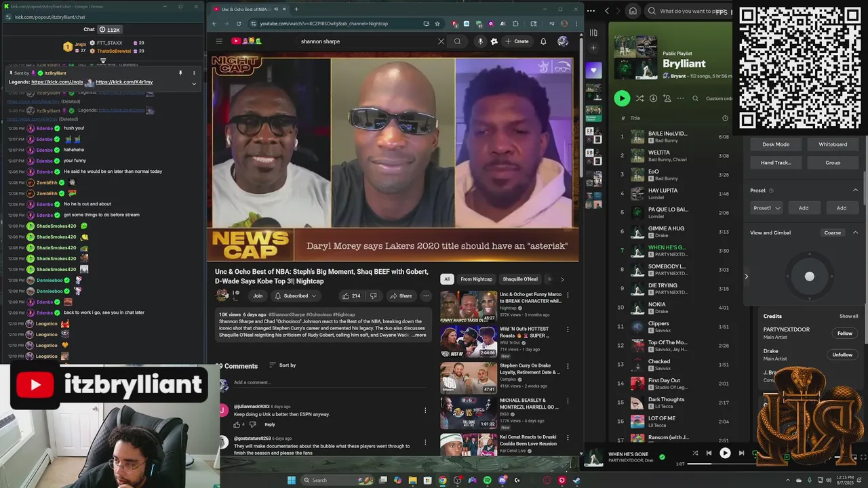Start YouTube voice search with microphone
The image size is (868, 488).
(x=480, y=41)
